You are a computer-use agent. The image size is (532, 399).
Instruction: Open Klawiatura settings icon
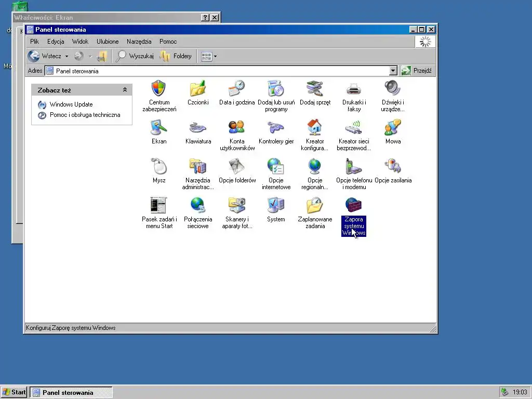click(198, 131)
